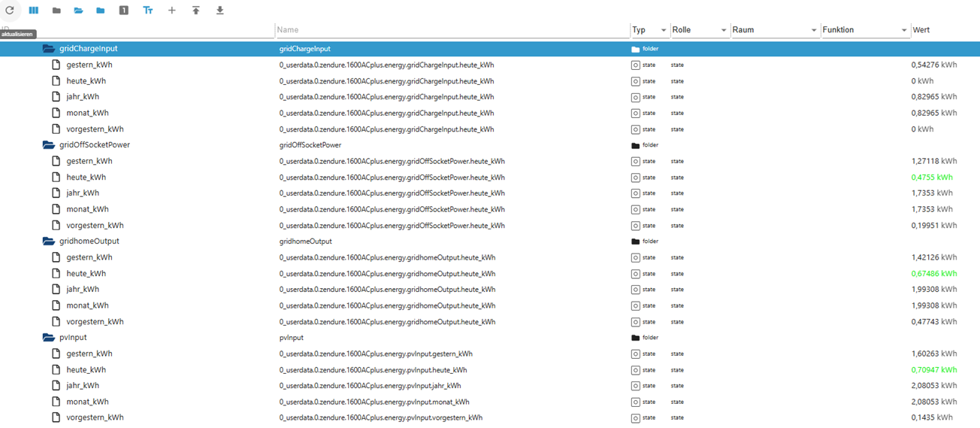
Task: Collapse the gridhomeOutput folder
Action: coord(49,241)
